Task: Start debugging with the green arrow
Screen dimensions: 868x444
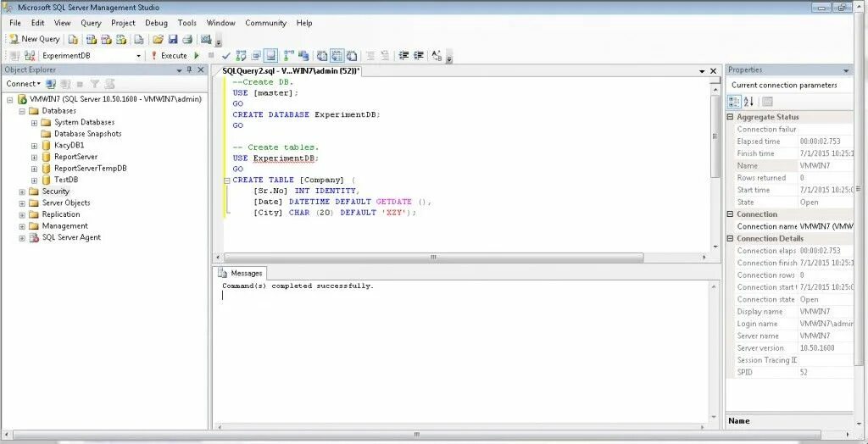Action: point(196,55)
